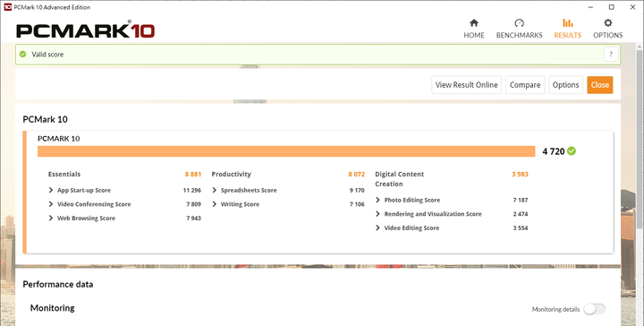Screen dimensions: 644x326
Task: Click the Photo Editing value 7 187
Action: tap(521, 201)
